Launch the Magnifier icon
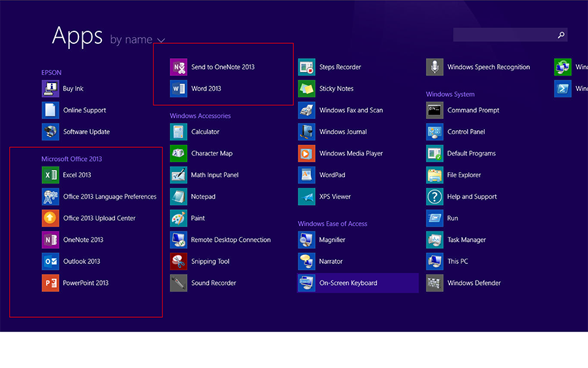Image resolution: width=588 pixels, height=368 pixels. coord(307,240)
